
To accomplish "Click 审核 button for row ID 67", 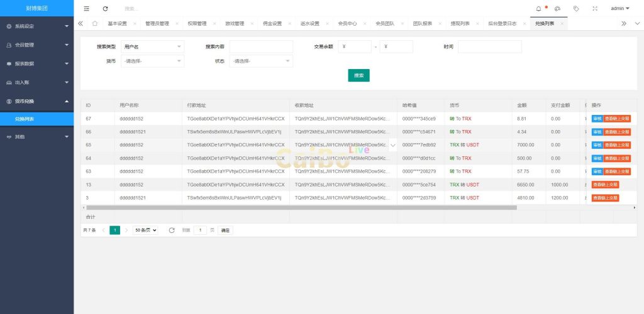I will pos(597,119).
